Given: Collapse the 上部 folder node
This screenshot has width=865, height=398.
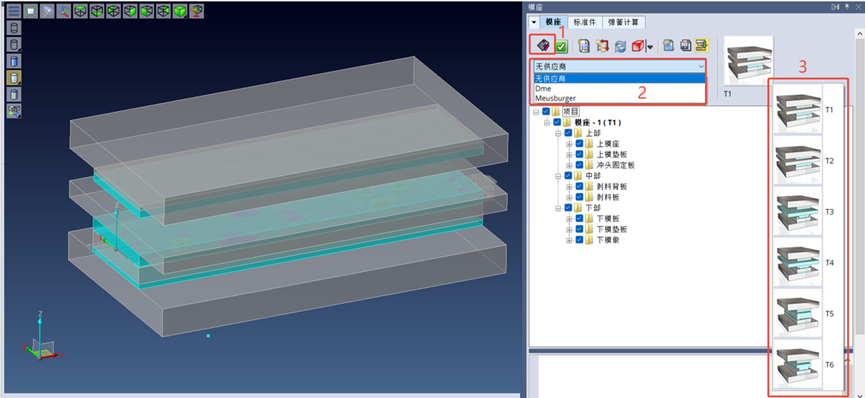Looking at the screenshot, I should [x=558, y=133].
